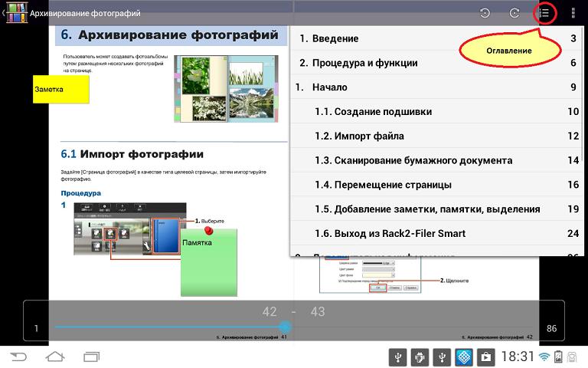The height and width of the screenshot is (368, 588).
Task: Open the three-dot overflow menu
Action: 573,13
